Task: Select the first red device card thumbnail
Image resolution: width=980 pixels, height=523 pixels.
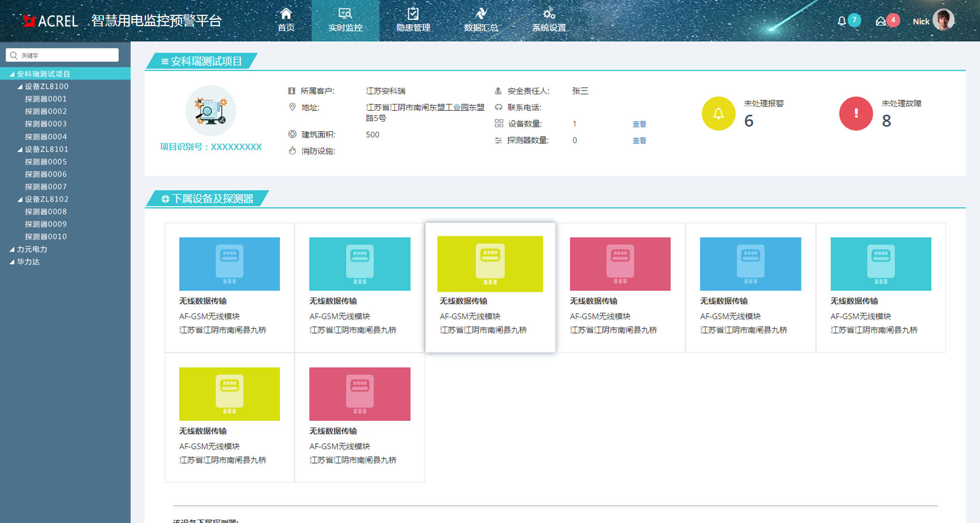Action: 620,264
